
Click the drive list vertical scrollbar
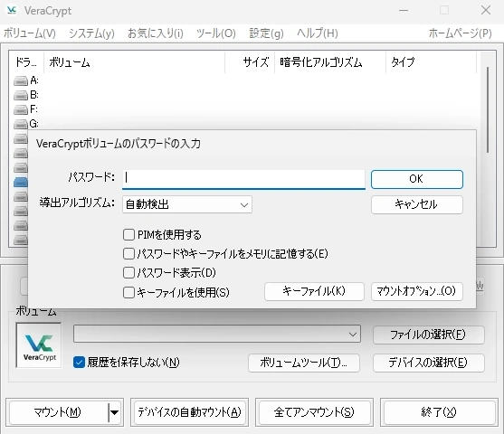[488, 109]
